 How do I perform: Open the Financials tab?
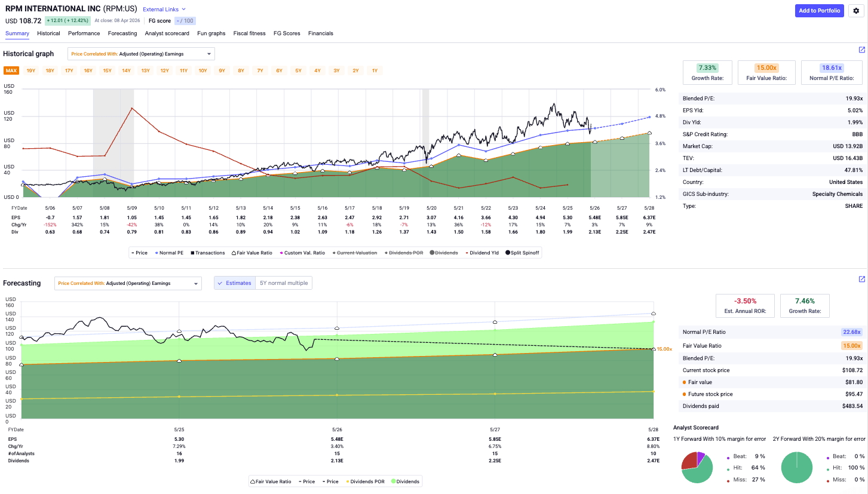pyautogui.click(x=321, y=33)
